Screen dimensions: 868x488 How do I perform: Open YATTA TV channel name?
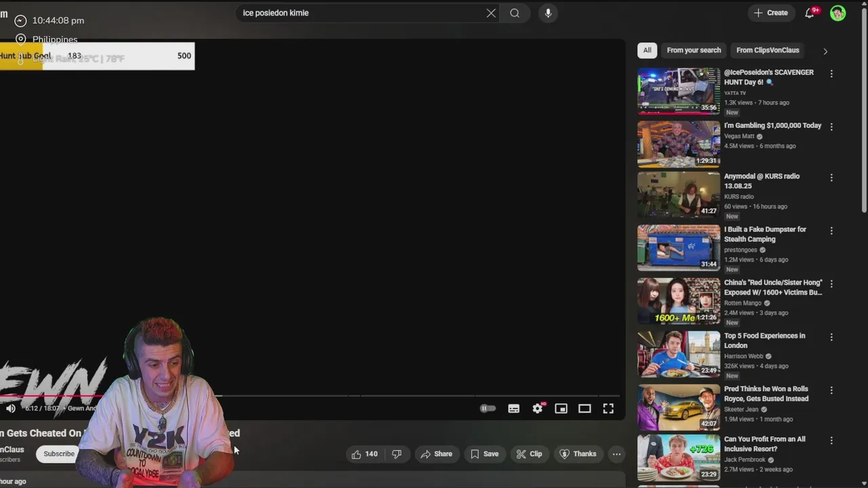(735, 93)
